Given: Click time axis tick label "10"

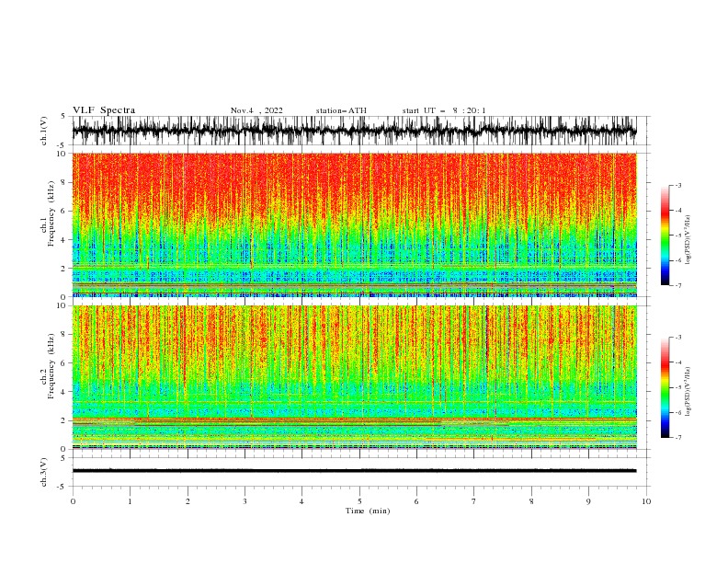Looking at the screenshot, I should [646, 501].
